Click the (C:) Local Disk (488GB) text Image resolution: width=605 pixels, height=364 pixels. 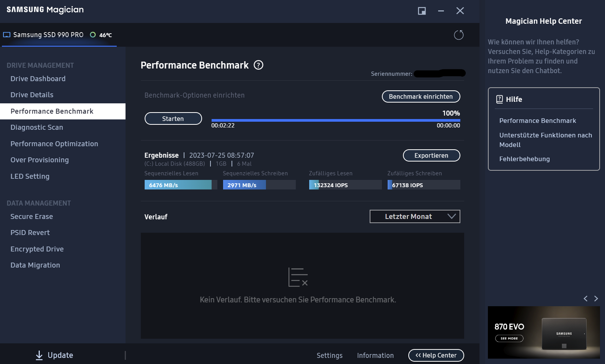[174, 164]
